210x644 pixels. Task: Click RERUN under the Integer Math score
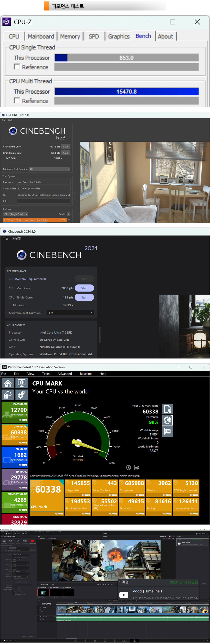86,495
